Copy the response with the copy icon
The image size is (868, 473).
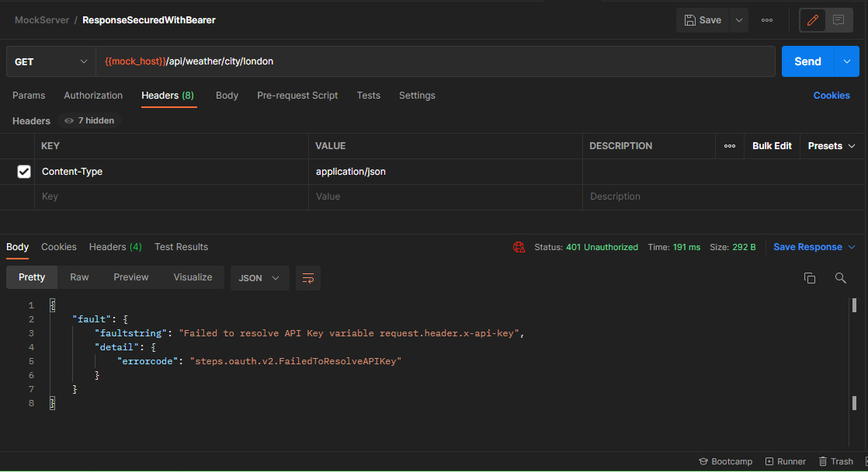[809, 278]
